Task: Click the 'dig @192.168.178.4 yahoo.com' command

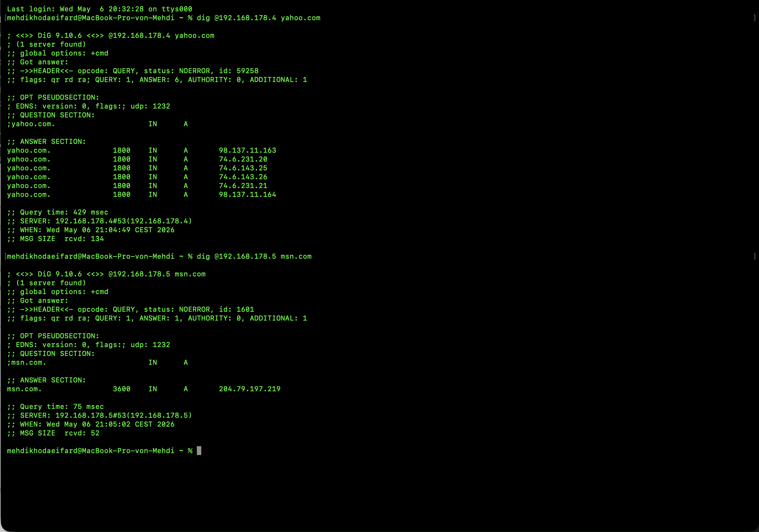Action: 258,18
